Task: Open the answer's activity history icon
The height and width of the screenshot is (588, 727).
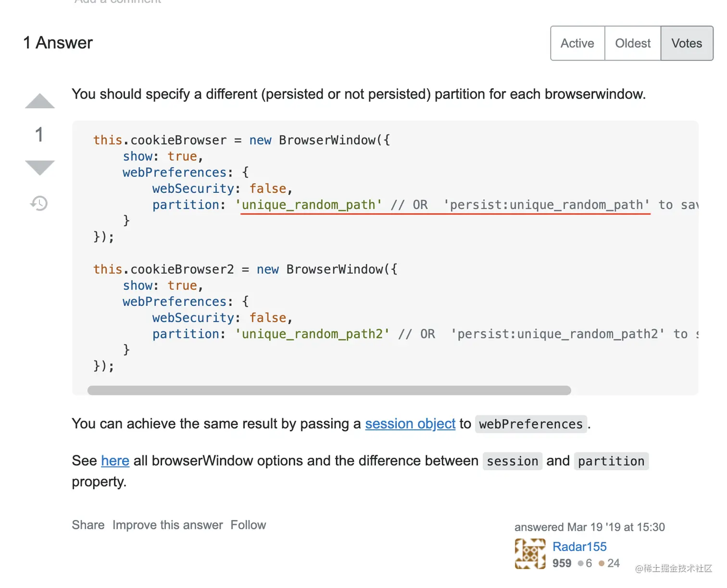Action: point(39,203)
